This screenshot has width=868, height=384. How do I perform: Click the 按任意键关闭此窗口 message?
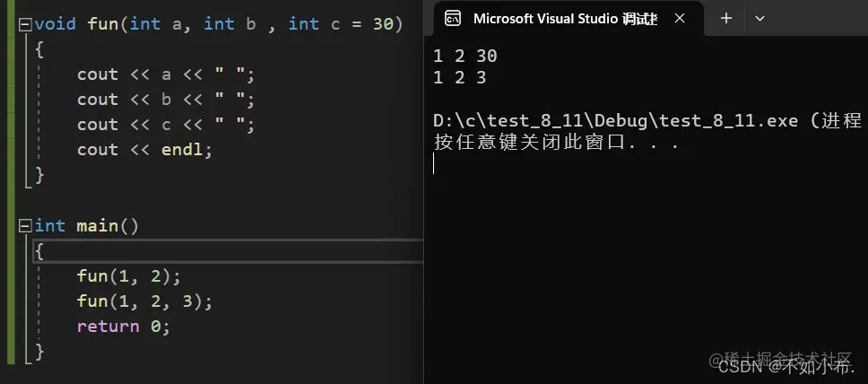click(556, 143)
